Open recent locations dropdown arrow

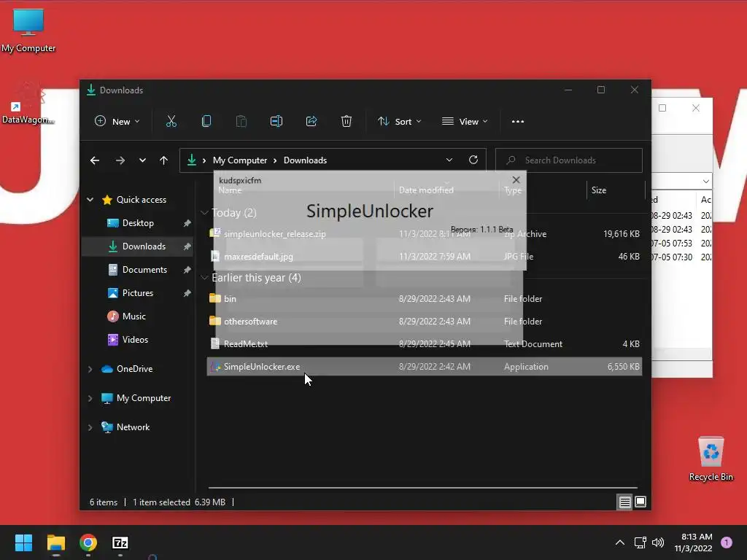pyautogui.click(x=142, y=160)
